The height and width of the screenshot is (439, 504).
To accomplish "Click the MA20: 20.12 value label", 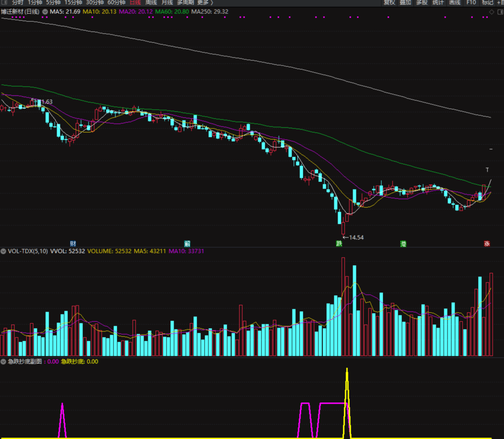I will [x=136, y=12].
